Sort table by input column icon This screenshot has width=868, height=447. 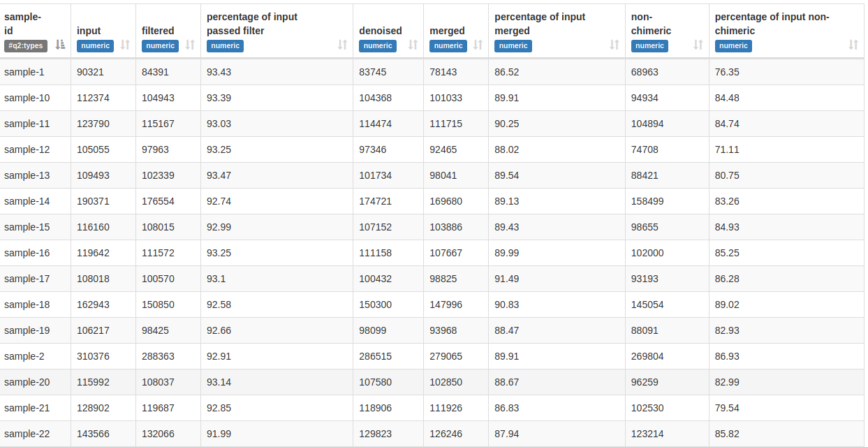pos(125,45)
